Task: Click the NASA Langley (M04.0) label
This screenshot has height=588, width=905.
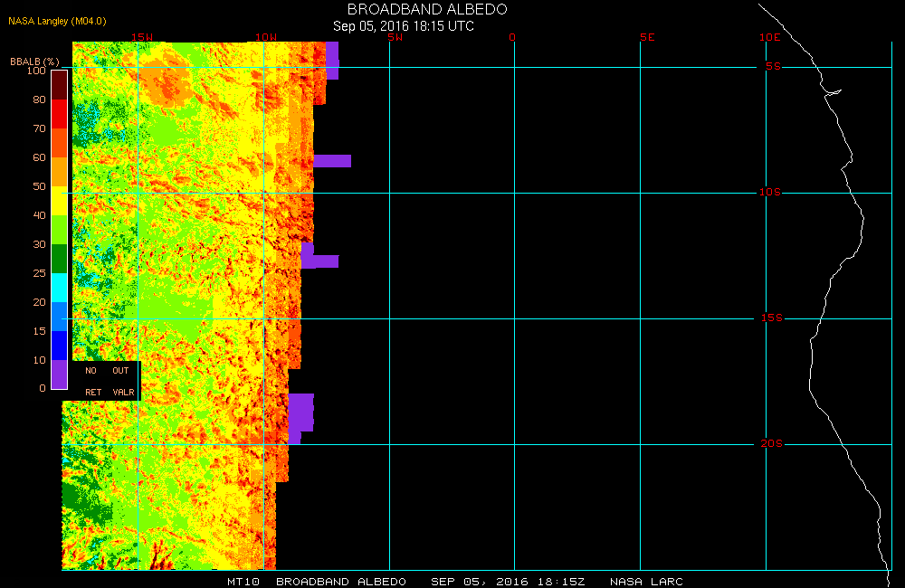Action: pos(51,20)
